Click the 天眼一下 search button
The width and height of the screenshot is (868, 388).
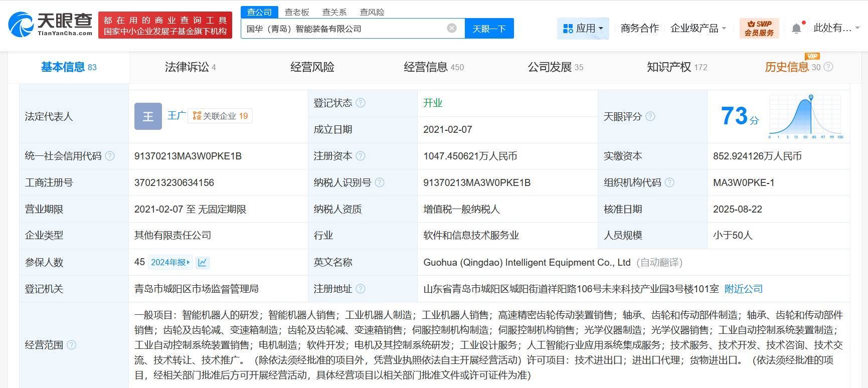tap(489, 29)
